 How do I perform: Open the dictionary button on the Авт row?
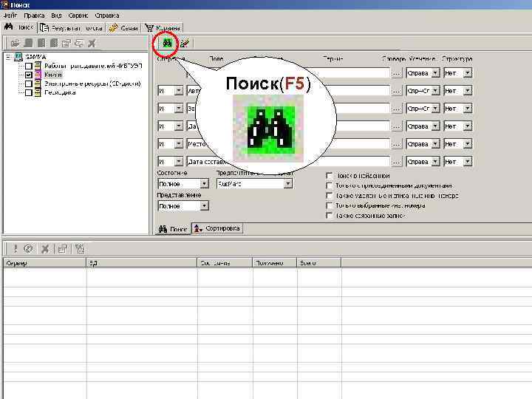pos(397,91)
